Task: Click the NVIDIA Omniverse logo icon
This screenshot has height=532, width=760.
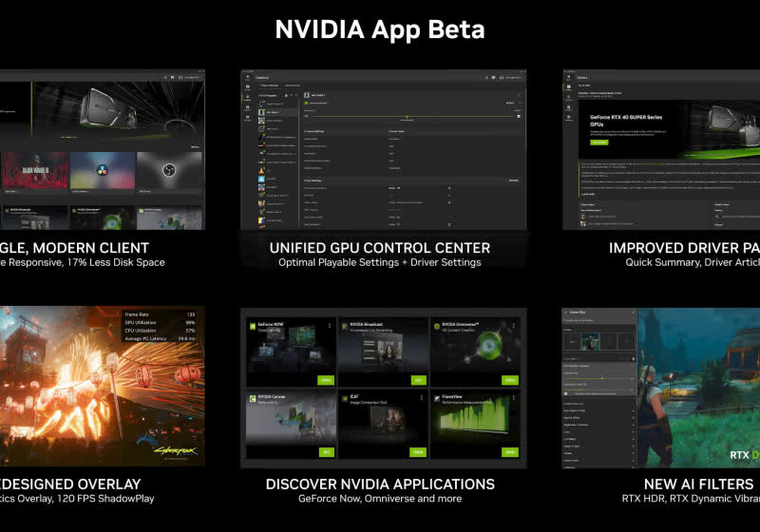Action: point(437,326)
